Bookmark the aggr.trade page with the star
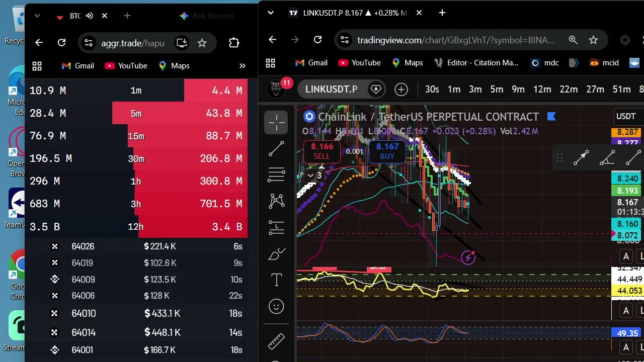This screenshot has width=644, height=362. click(x=202, y=43)
